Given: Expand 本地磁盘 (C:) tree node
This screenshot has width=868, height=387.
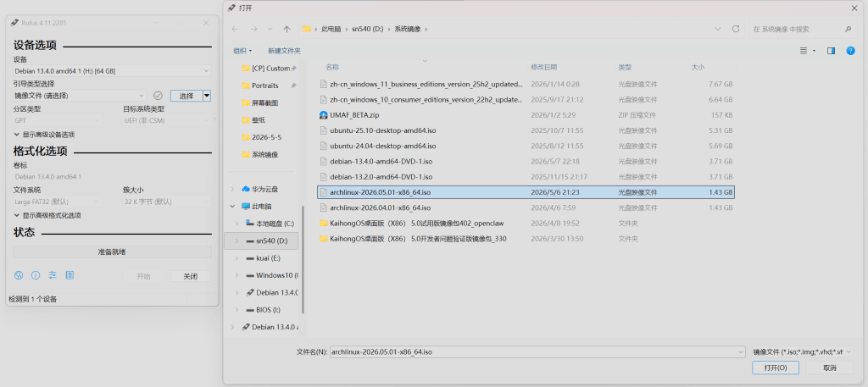Looking at the screenshot, I should point(237,224).
